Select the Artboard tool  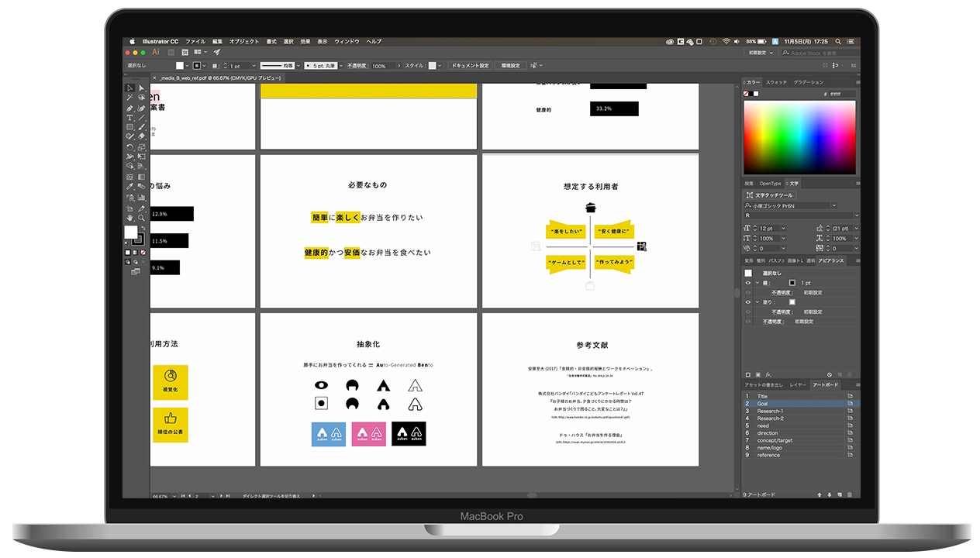click(130, 208)
